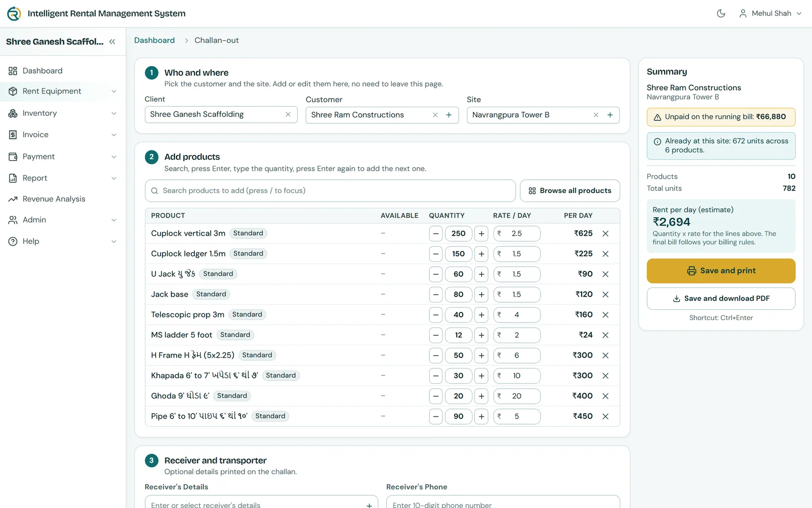
Task: Expand the Invoice sidebar section
Action: click(63, 135)
